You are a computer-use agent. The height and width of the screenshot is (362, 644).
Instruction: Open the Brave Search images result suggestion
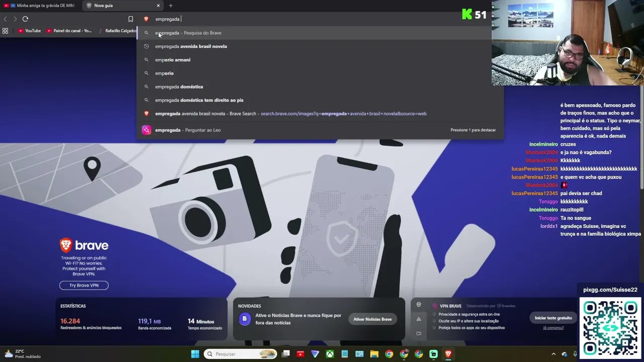(x=320, y=114)
